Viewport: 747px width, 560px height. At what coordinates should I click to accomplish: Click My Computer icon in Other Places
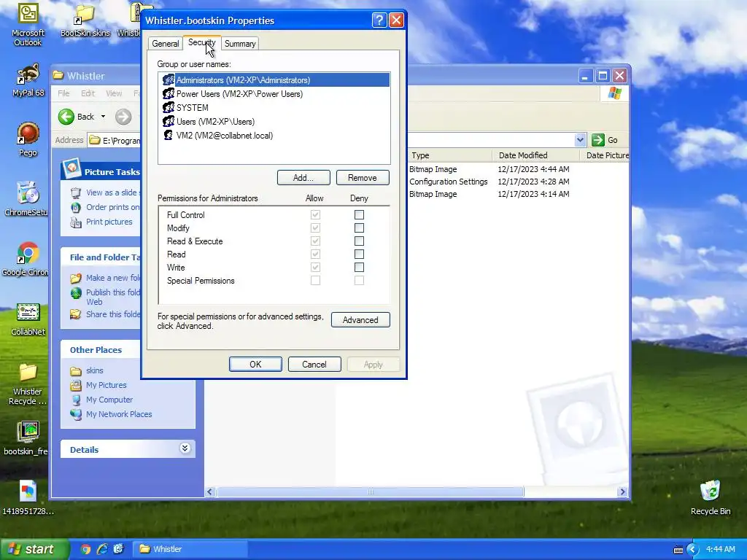pyautogui.click(x=76, y=400)
